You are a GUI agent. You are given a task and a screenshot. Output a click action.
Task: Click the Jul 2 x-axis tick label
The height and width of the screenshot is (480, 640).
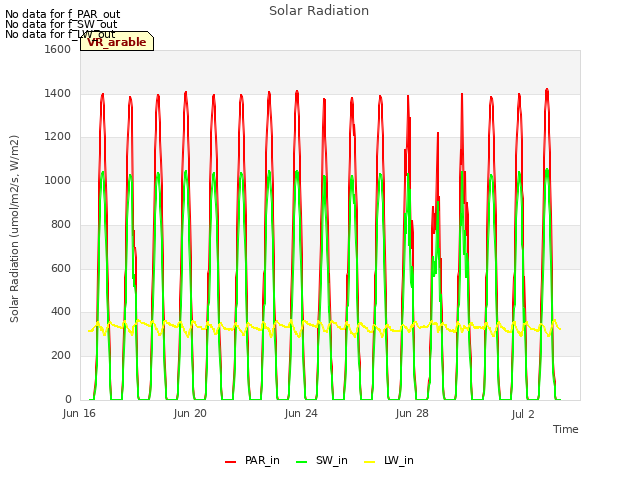(523, 414)
